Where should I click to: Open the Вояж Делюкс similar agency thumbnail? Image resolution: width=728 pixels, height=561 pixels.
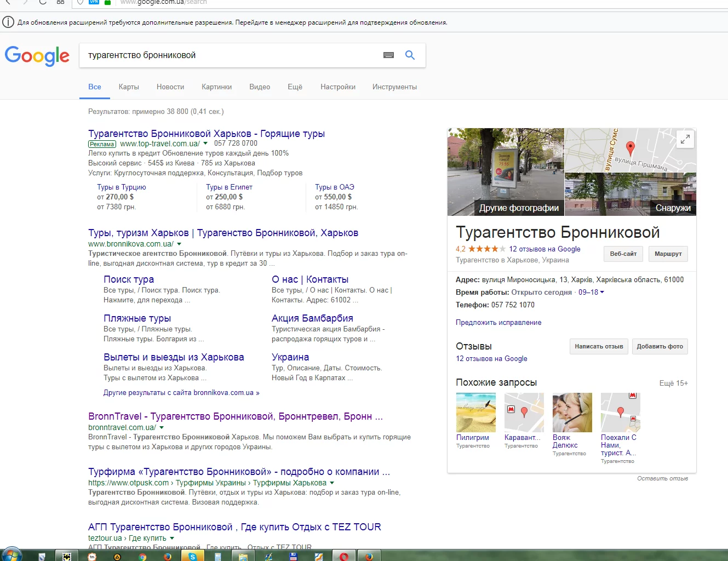pyautogui.click(x=572, y=413)
